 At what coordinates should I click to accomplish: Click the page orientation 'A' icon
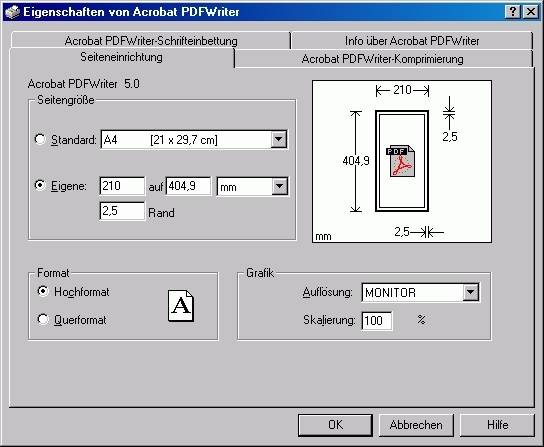pos(181,306)
